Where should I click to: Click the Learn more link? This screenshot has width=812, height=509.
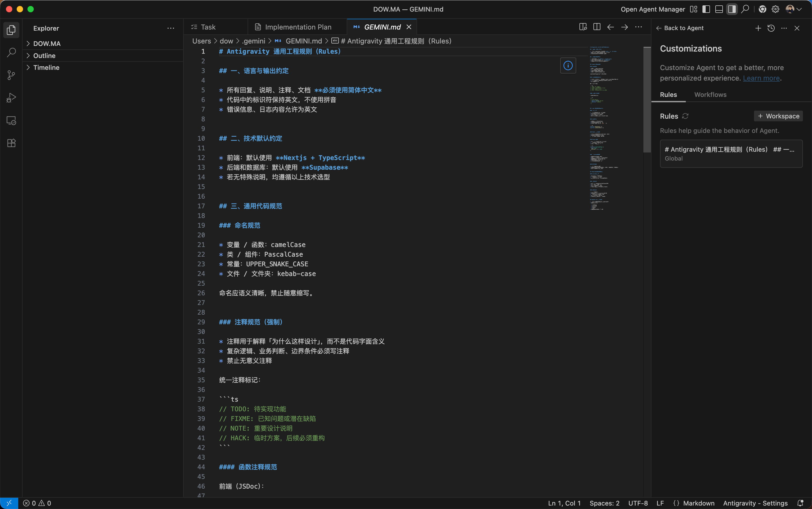tap(761, 78)
